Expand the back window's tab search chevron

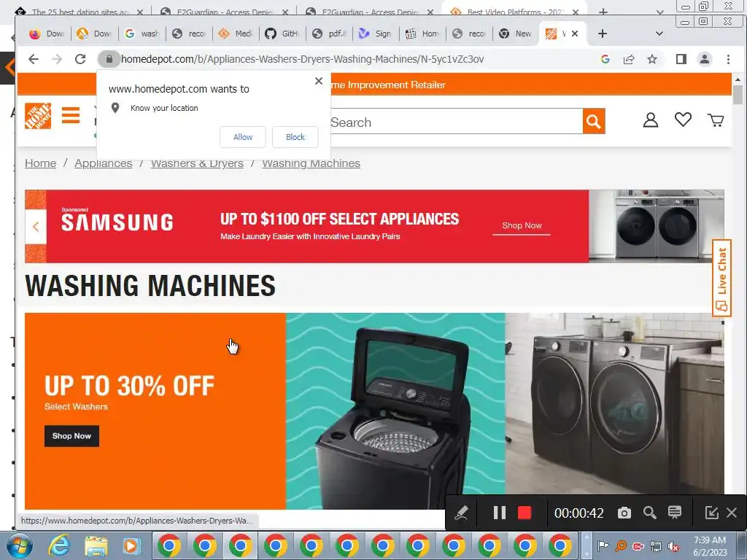pyautogui.click(x=659, y=12)
